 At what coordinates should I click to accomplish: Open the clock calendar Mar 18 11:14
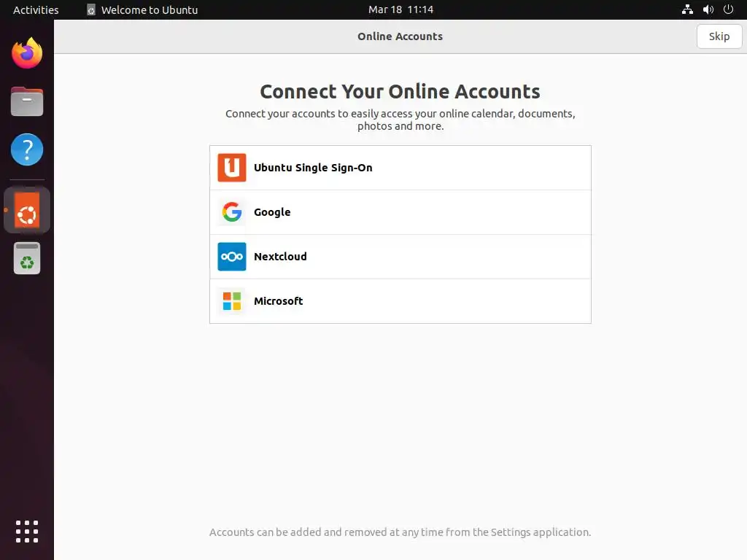pyautogui.click(x=400, y=9)
